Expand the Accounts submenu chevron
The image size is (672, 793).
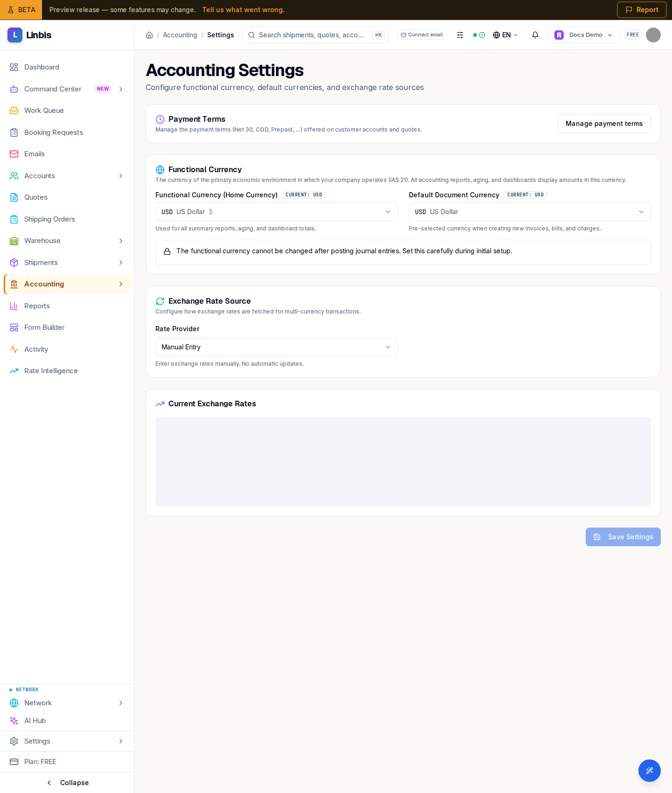121,176
